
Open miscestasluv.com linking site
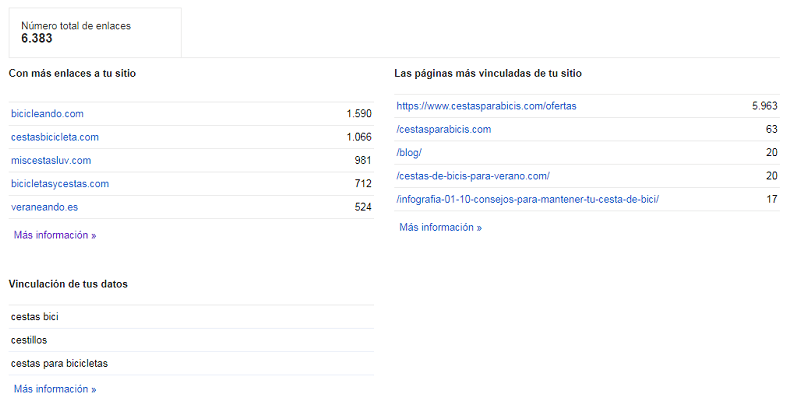(x=51, y=160)
